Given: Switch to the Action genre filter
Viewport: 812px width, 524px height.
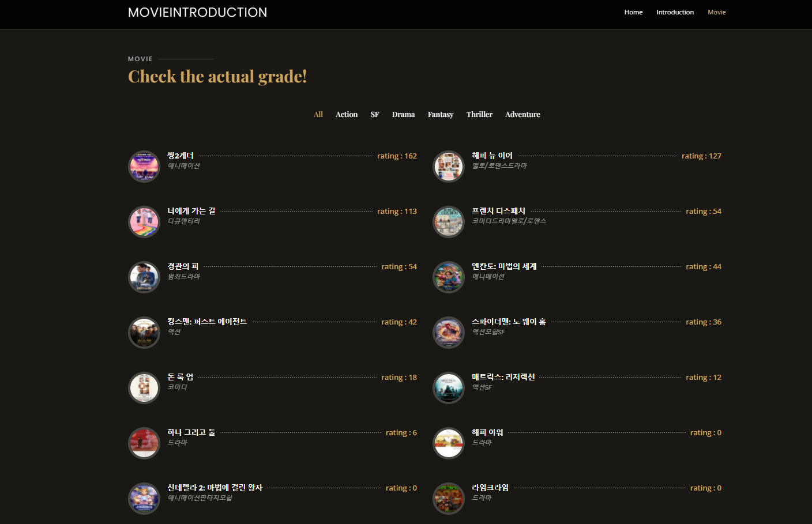Looking at the screenshot, I should coord(346,114).
